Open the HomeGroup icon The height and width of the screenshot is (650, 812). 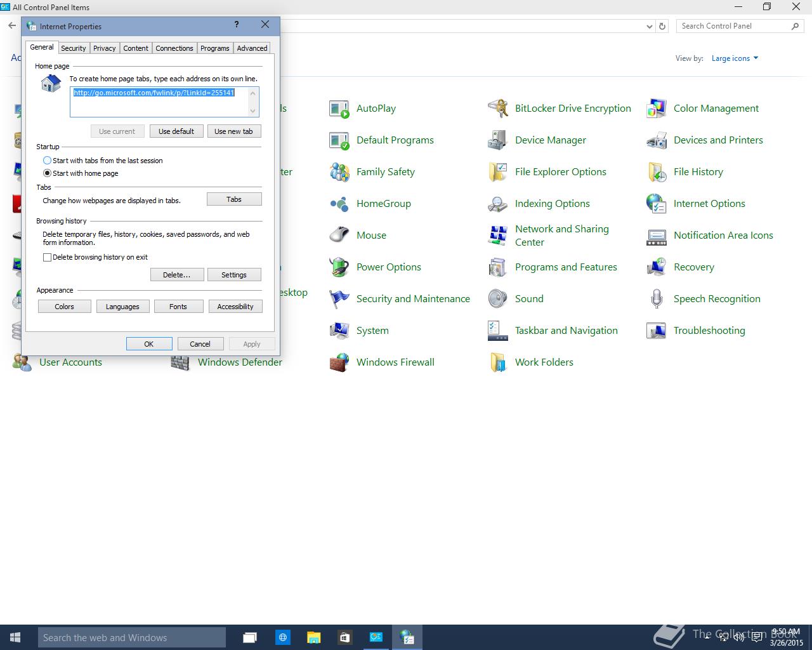339,204
